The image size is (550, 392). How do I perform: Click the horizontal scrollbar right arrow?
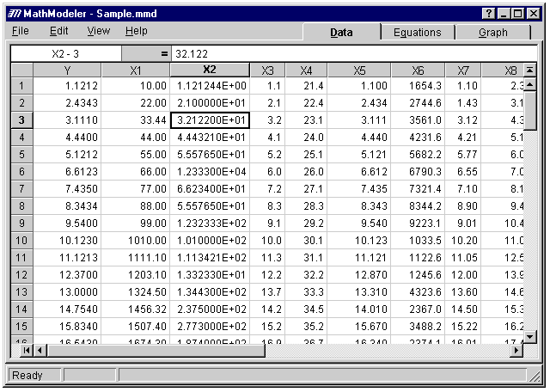516,350
